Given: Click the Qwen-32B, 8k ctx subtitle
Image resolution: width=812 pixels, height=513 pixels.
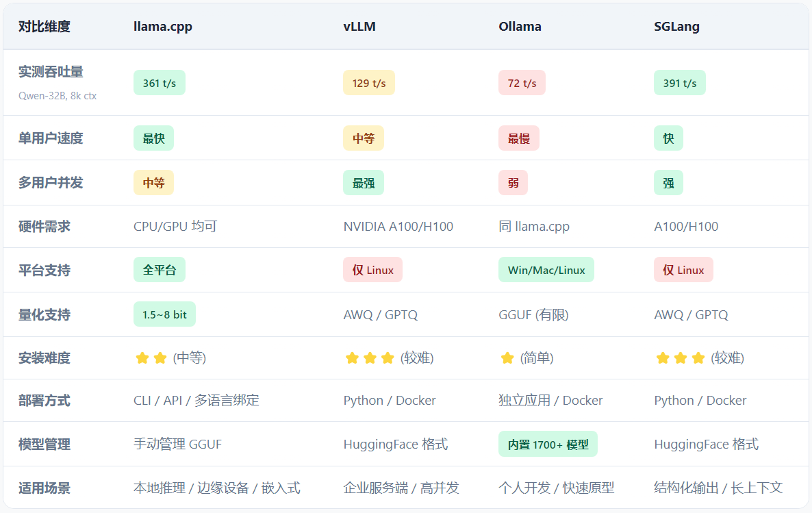Looking at the screenshot, I should [x=58, y=96].
